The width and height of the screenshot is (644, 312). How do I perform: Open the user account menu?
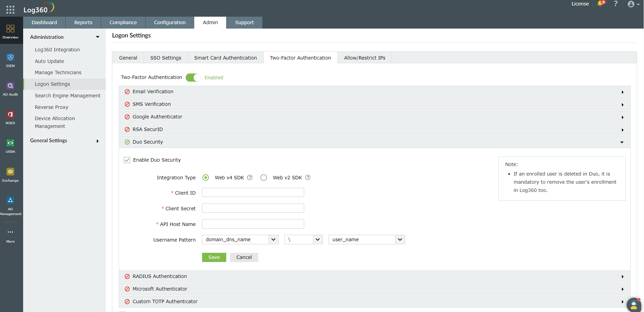click(633, 4)
